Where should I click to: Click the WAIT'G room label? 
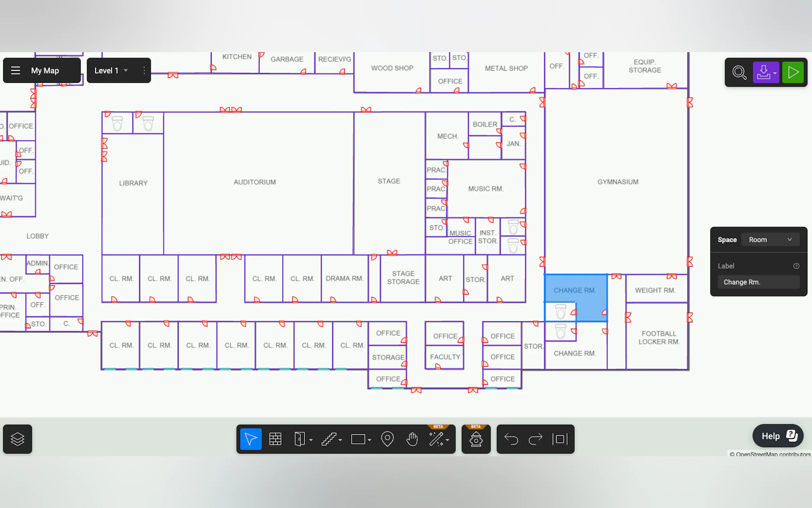12,198
